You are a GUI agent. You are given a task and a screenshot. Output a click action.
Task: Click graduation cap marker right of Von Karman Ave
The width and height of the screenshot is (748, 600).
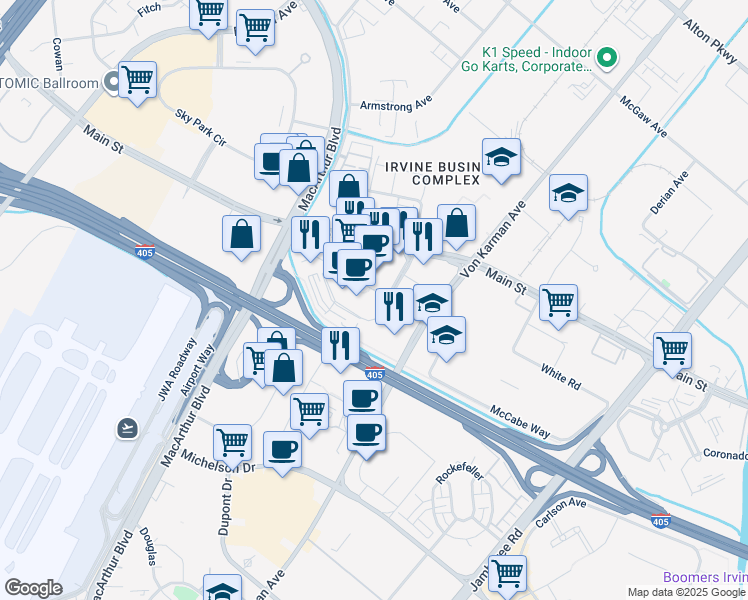click(x=568, y=196)
